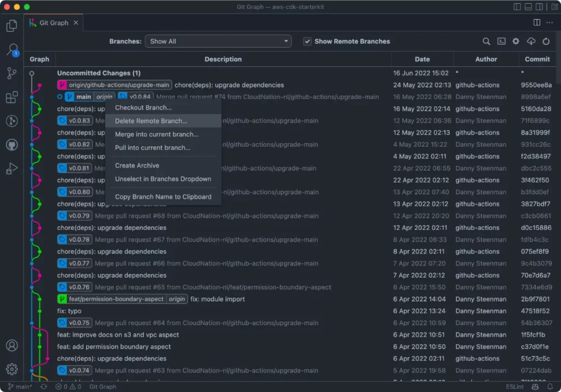Open the editor more actions ellipsis
The height and width of the screenshot is (392, 561).
[x=549, y=22]
